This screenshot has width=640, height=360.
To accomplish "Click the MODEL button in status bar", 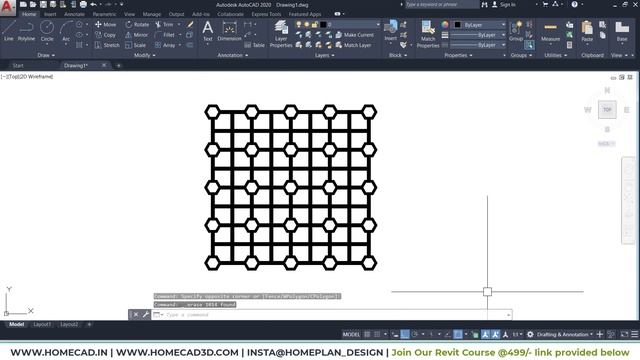I will coord(351,334).
